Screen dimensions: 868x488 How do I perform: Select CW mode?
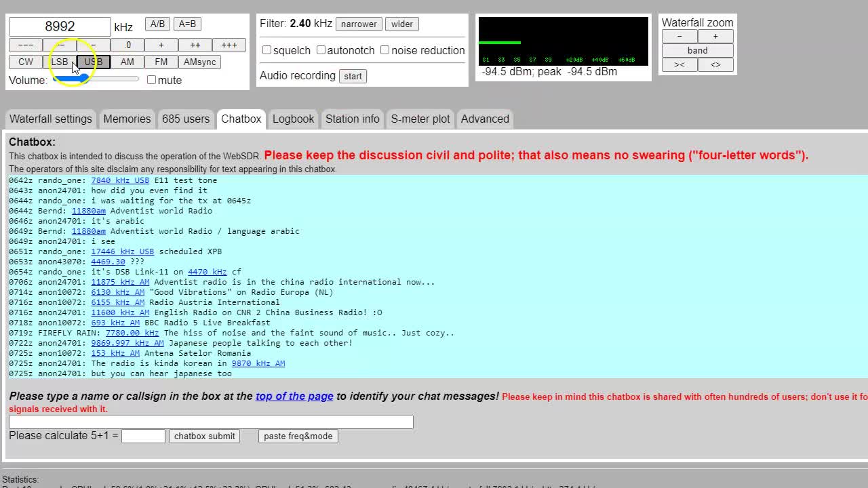click(26, 62)
